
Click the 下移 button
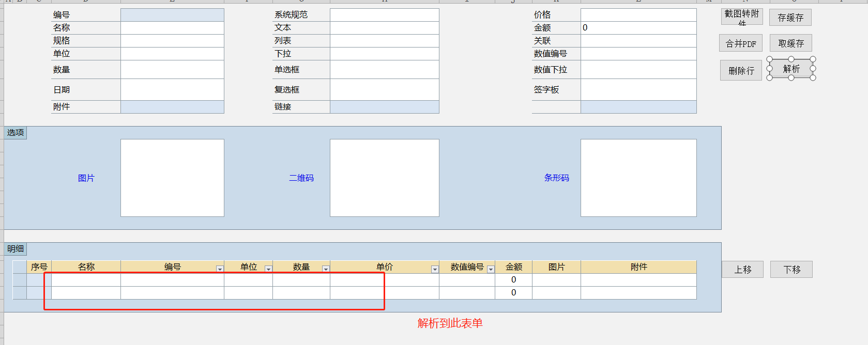click(791, 270)
